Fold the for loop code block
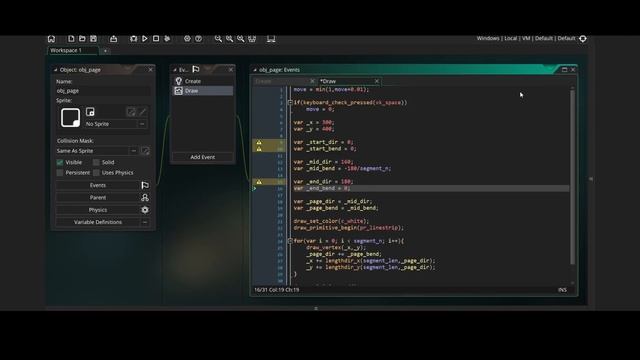Image resolution: width=640 pixels, height=360 pixels. click(x=290, y=241)
